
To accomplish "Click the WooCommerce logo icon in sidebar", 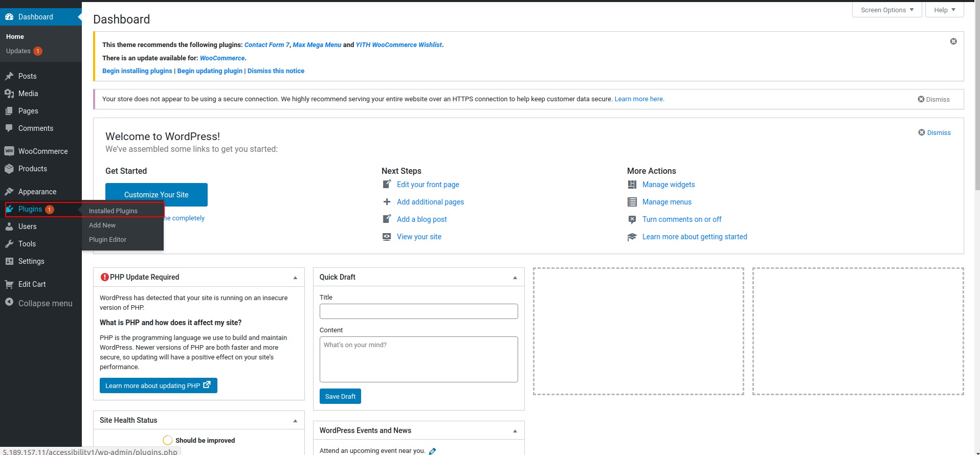I will (9, 151).
